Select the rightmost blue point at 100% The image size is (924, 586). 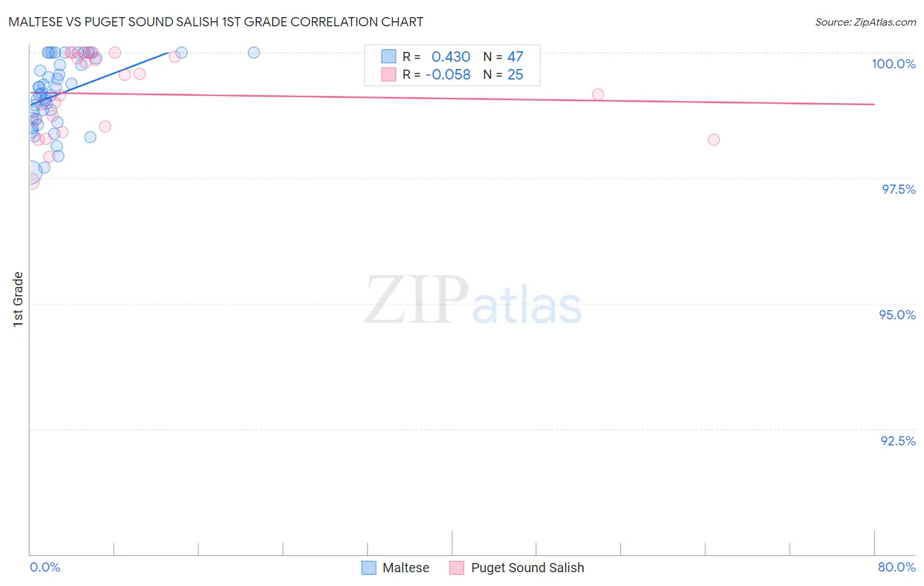(x=254, y=53)
